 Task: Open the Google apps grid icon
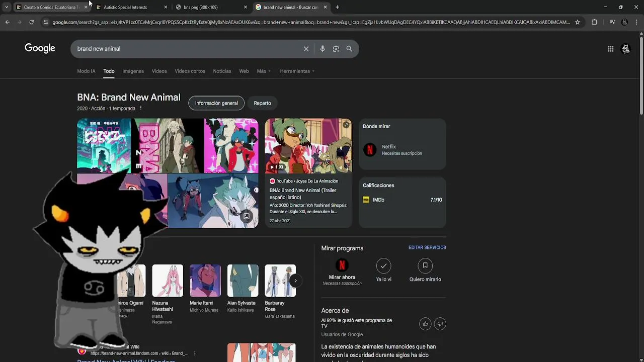pos(611,49)
